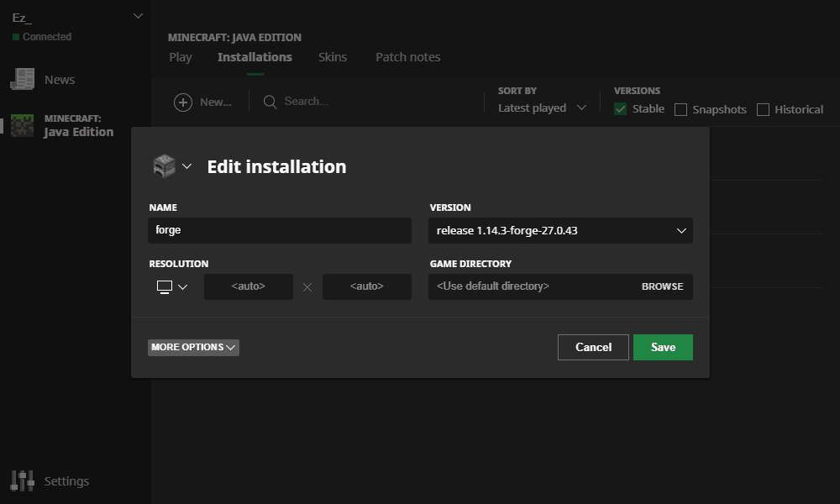Screen dimensions: 840x504
Task: Click the monitor resolution preset icon
Action: point(165,286)
